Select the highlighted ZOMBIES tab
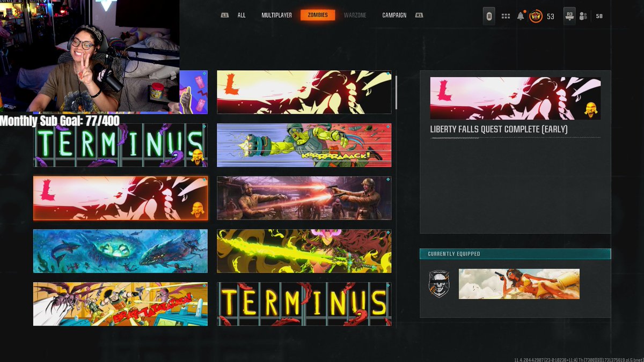 (x=318, y=16)
